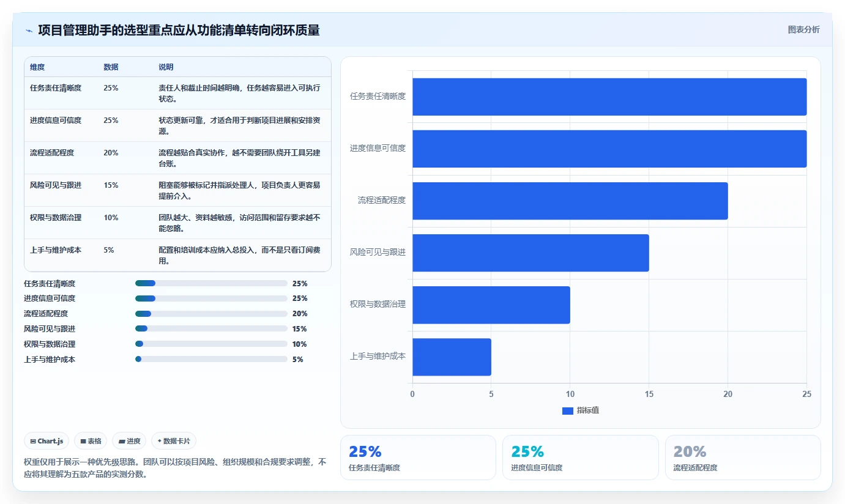Click the footnote starting 权重仅用于展示
The height and width of the screenshot is (504, 845).
[175, 468]
